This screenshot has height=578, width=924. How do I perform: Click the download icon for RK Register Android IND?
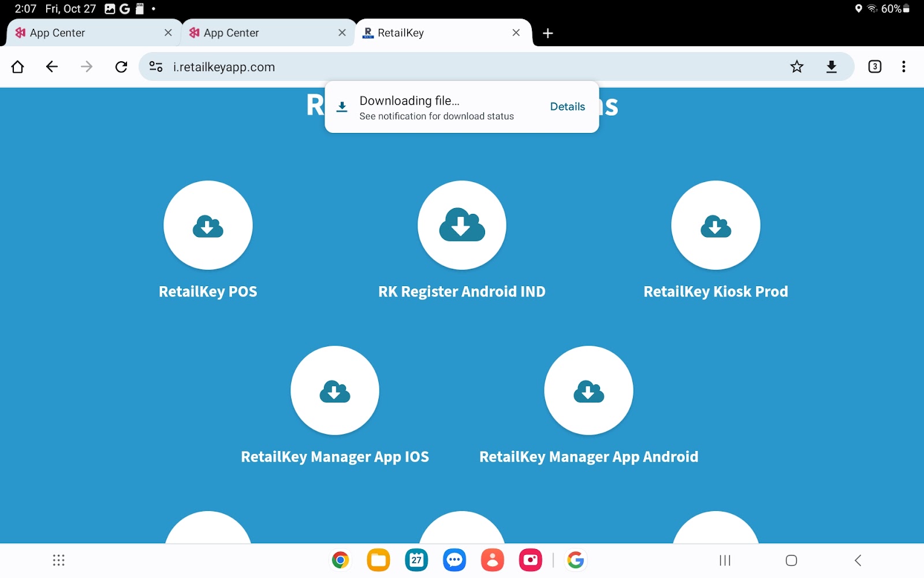(x=461, y=225)
